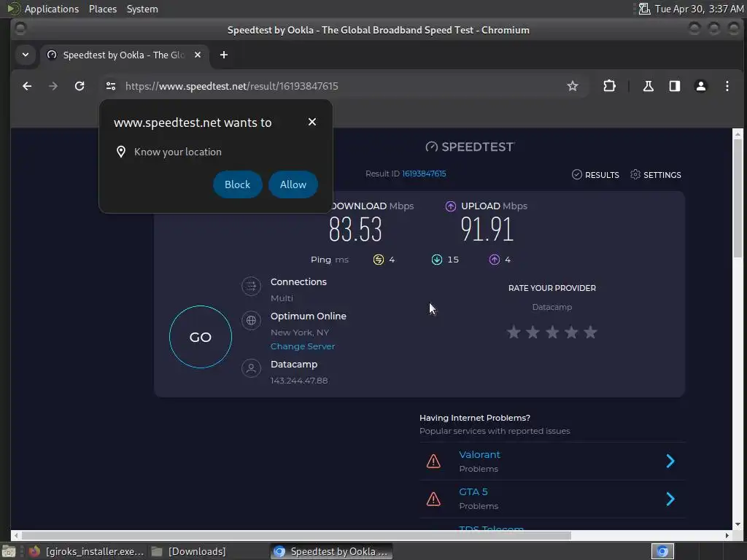Screen dimensions: 747x560
Task: Open the Extensions puzzle icon
Action: coord(609,86)
